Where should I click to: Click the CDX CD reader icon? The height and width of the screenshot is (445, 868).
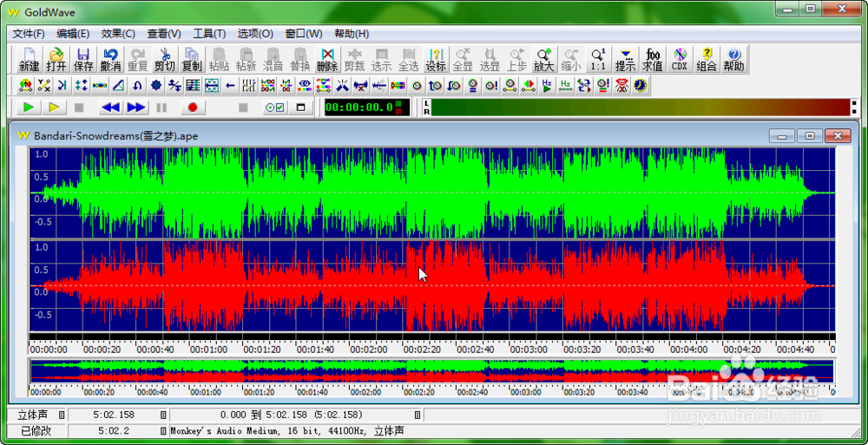[680, 60]
